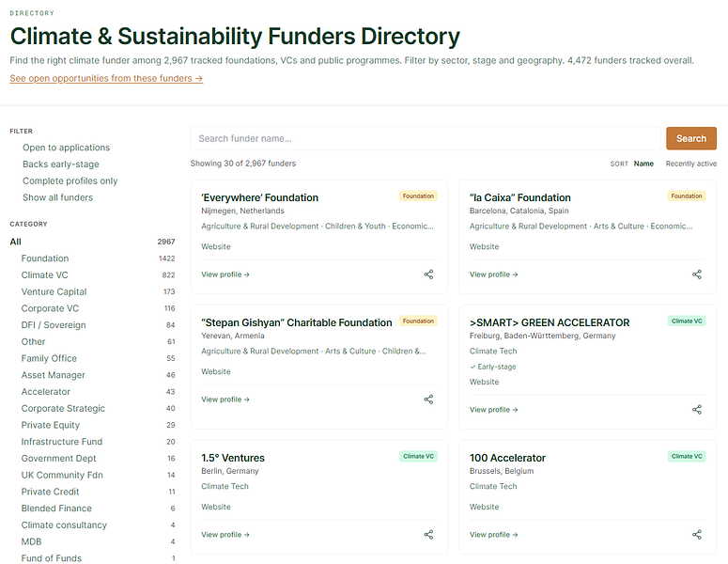Select the Venture Capital category
This screenshot has height=564, width=728.
point(98,291)
